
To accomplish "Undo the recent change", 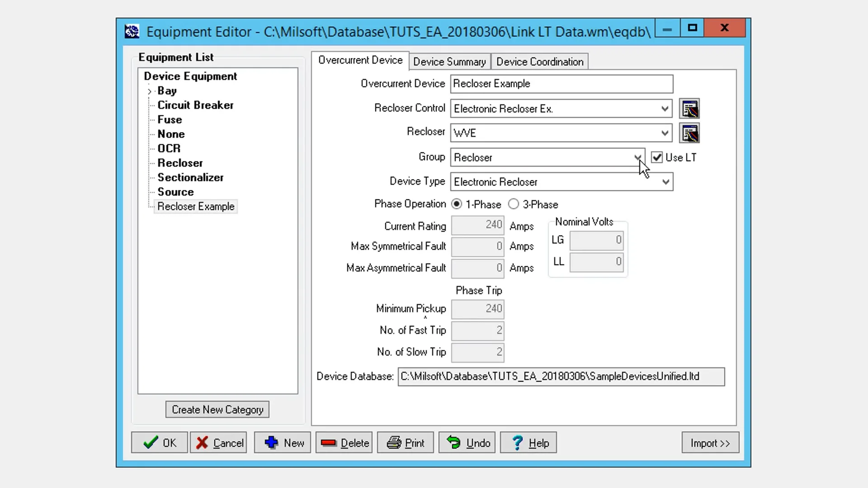I will pos(467,443).
